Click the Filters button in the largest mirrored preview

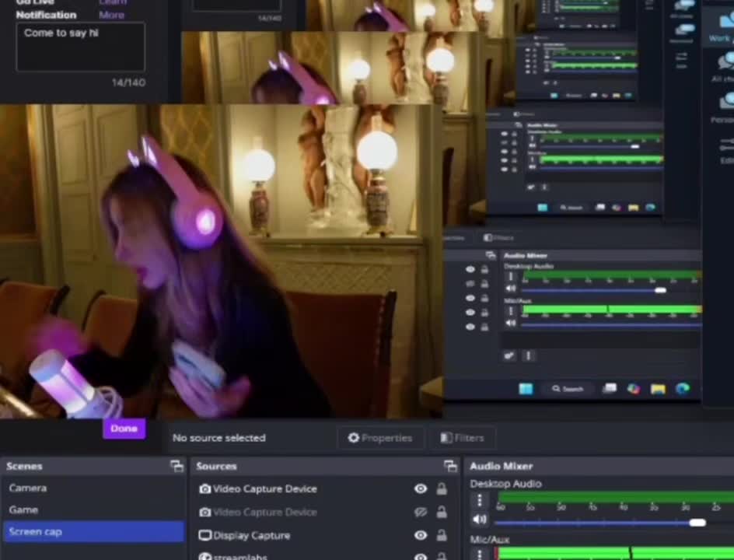pyautogui.click(x=499, y=238)
